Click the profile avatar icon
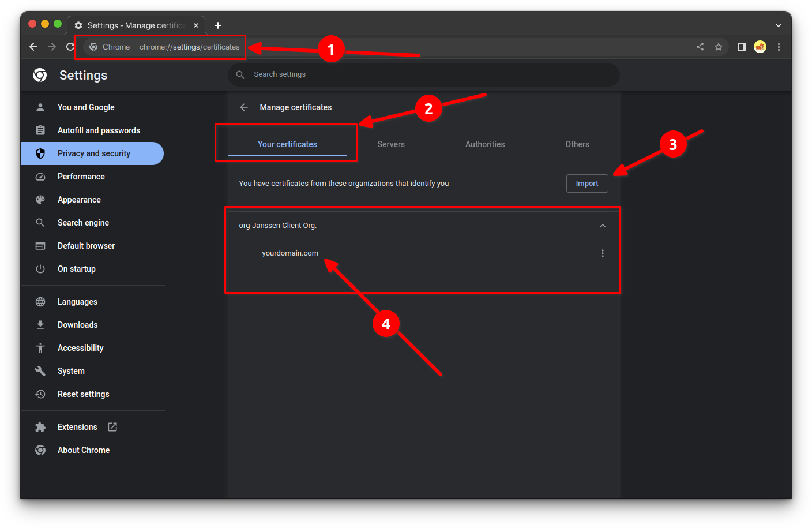This screenshot has width=812, height=528. (760, 47)
